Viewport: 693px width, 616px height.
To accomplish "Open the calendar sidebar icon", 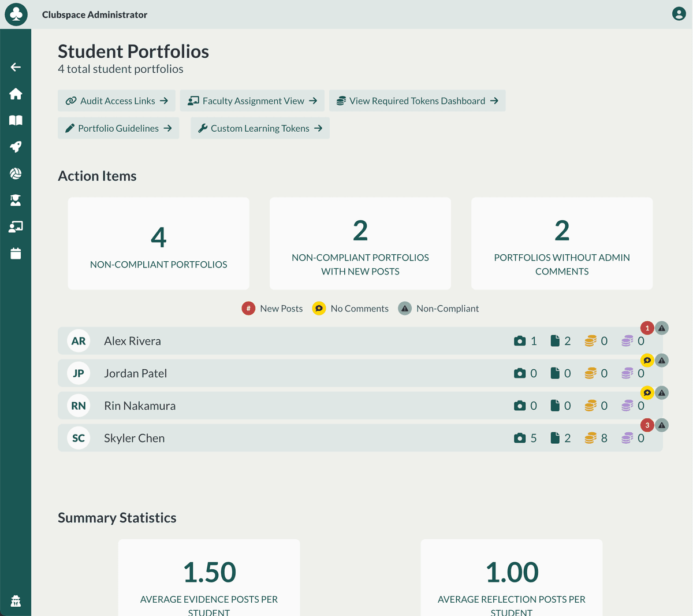I will [16, 253].
